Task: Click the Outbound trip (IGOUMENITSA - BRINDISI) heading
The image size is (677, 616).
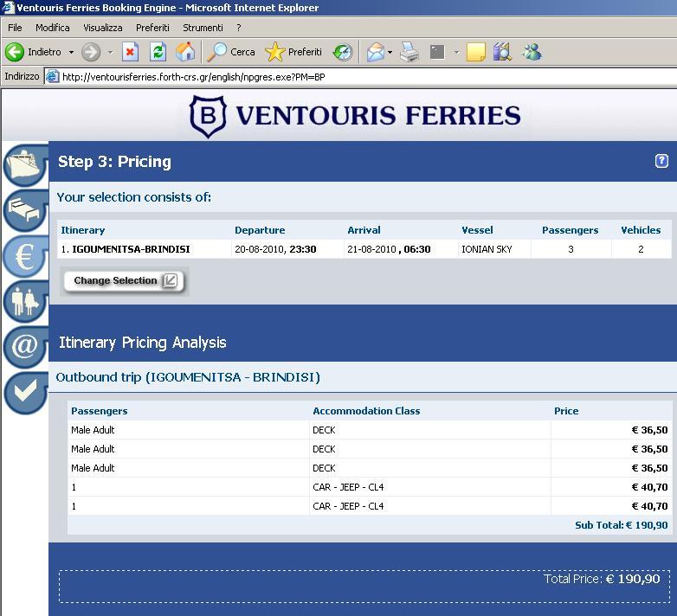Action: click(188, 377)
